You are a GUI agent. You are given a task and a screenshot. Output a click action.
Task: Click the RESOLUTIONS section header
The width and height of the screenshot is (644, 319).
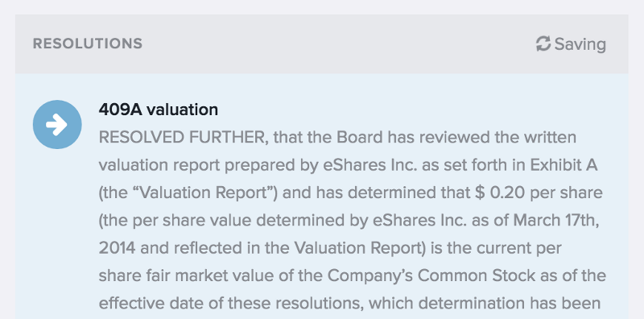tap(88, 43)
